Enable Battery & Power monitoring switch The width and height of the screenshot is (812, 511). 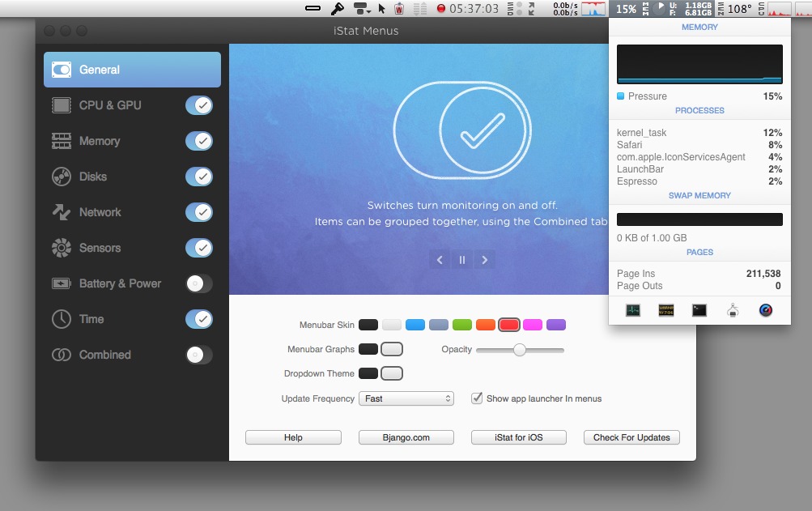(x=198, y=283)
